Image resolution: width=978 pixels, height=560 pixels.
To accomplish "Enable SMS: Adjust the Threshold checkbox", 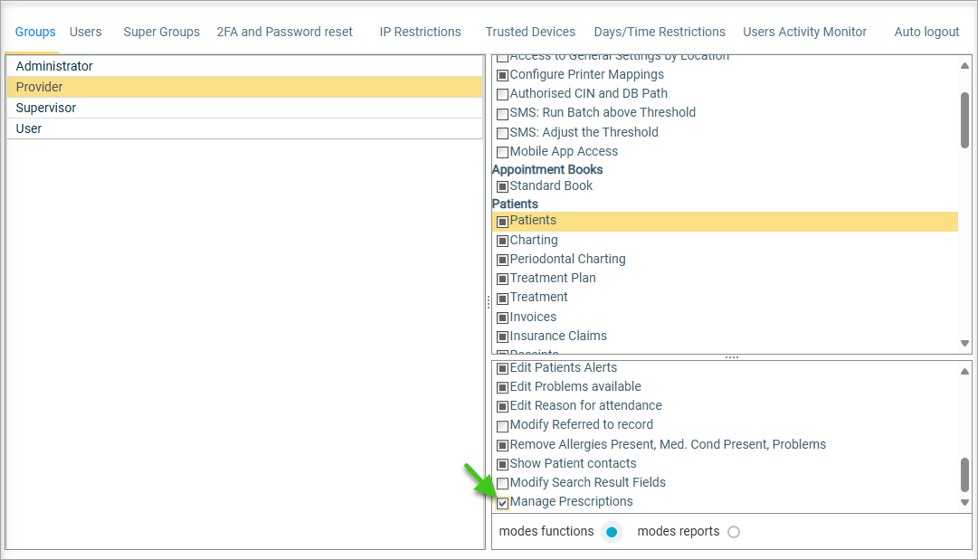I will [x=502, y=134].
